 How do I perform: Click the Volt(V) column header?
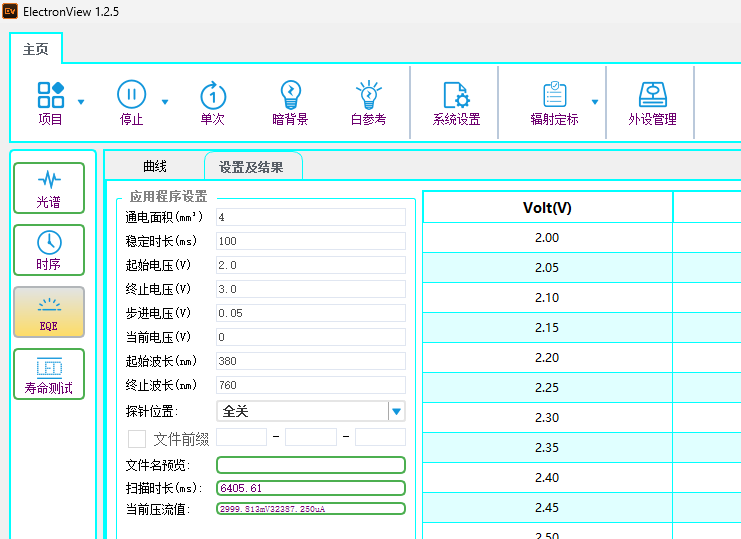[x=547, y=207]
